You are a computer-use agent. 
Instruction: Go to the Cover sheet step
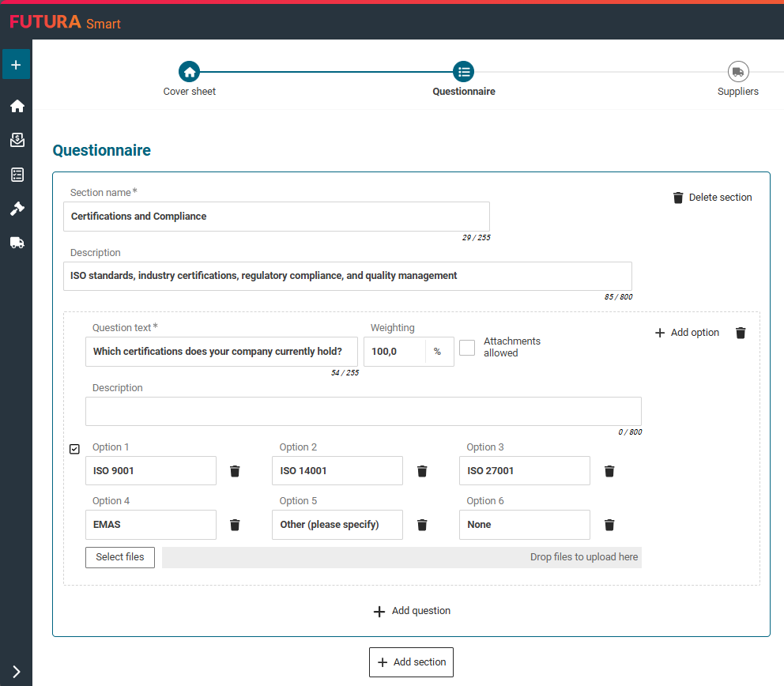click(190, 72)
